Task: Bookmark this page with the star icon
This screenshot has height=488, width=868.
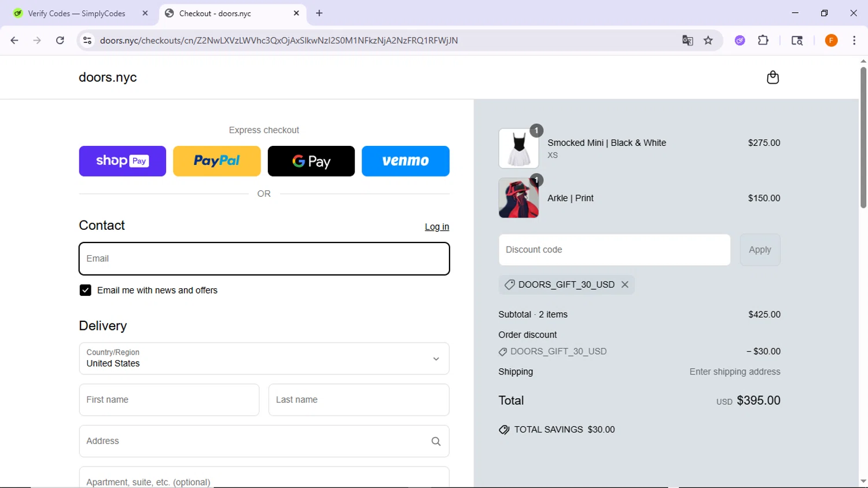Action: [x=708, y=41]
